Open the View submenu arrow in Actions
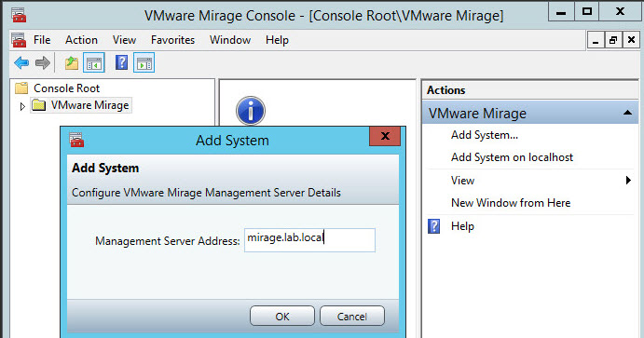 click(628, 180)
